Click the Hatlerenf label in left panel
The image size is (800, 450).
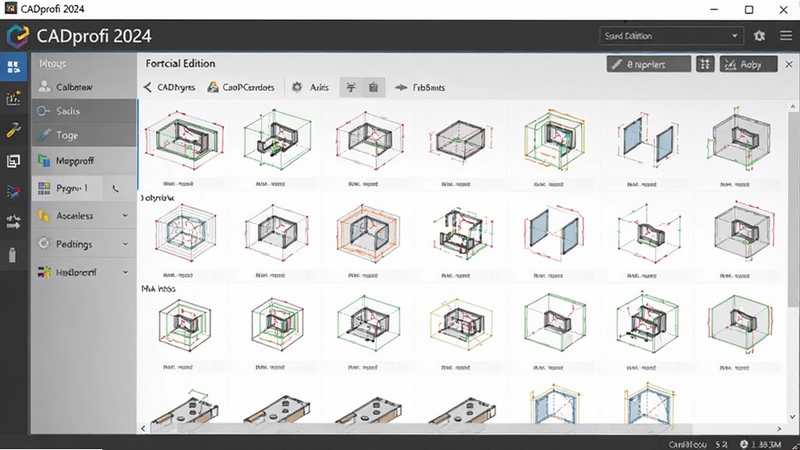76,272
